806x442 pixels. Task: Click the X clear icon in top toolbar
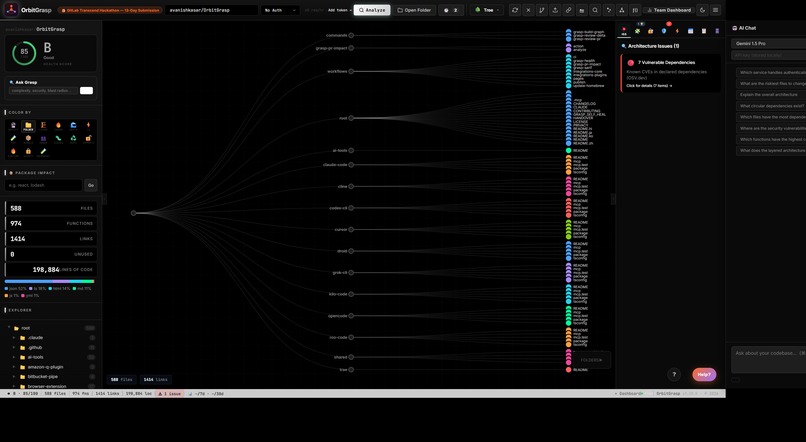coord(528,10)
